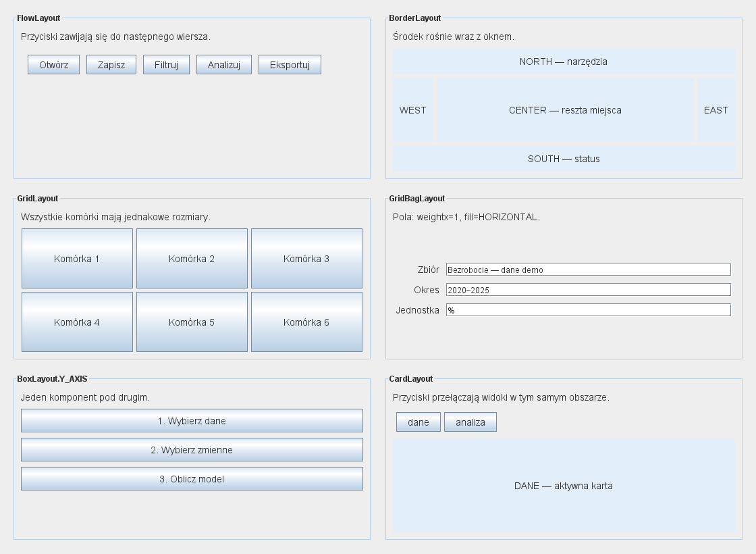
Task: Switch the card view to 'analiza'
Action: tap(470, 422)
